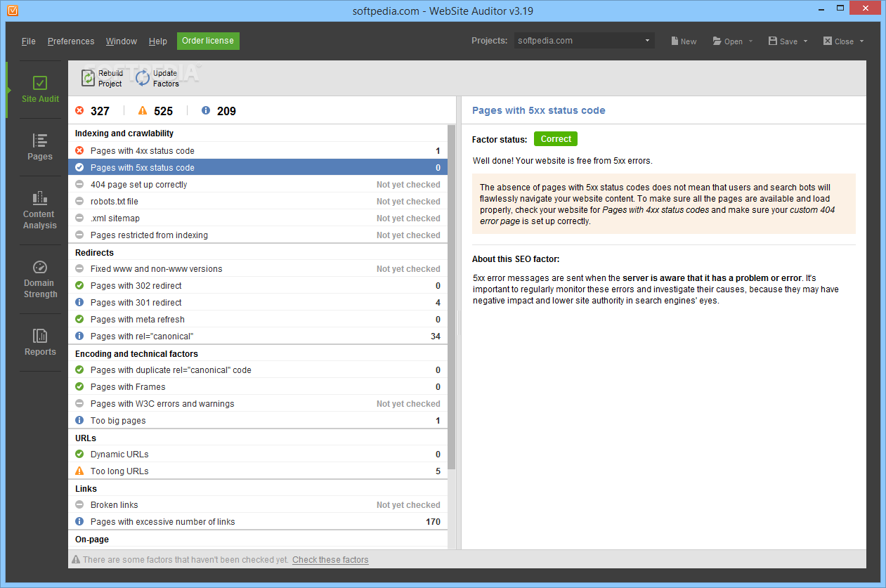This screenshot has width=886, height=588.
Task: Click the red errors count icon
Action: [79, 110]
